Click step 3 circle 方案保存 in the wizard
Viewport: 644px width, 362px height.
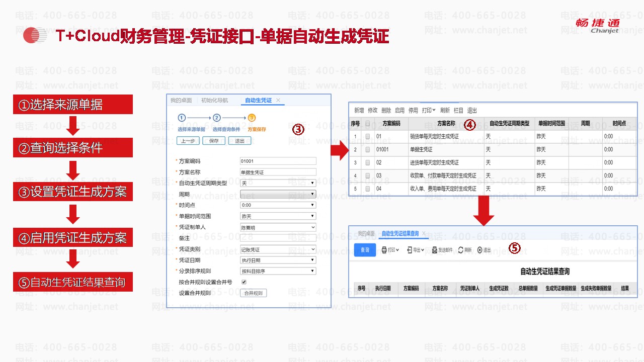click(x=252, y=118)
